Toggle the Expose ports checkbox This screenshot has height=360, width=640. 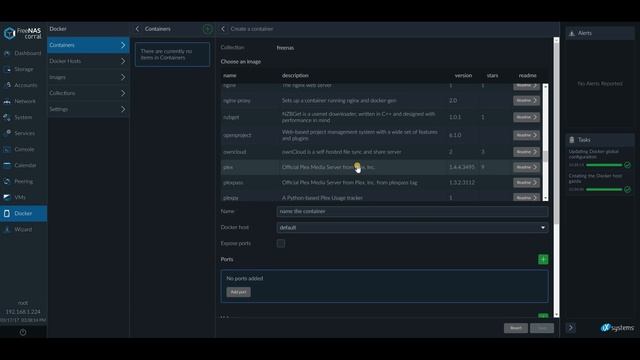[x=281, y=243]
